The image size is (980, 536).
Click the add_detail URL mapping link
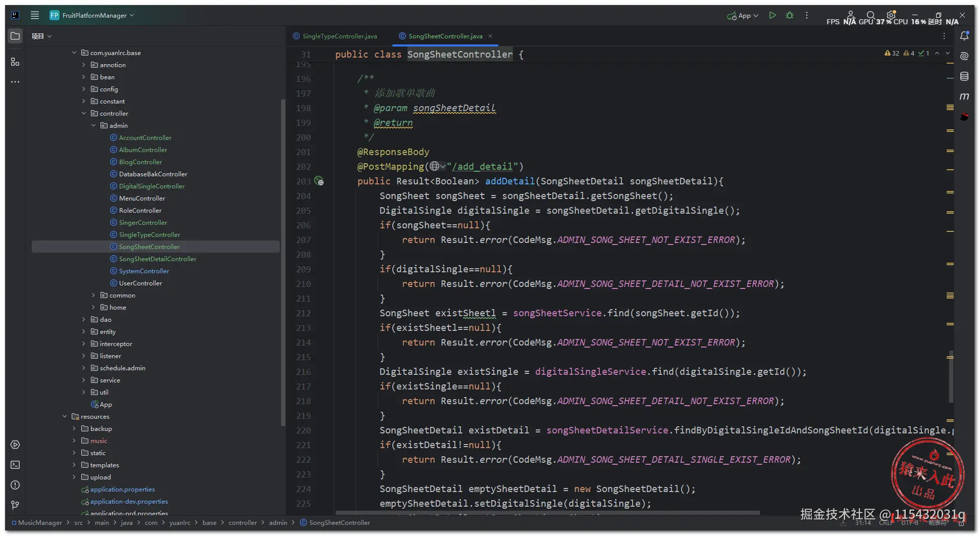(x=482, y=167)
